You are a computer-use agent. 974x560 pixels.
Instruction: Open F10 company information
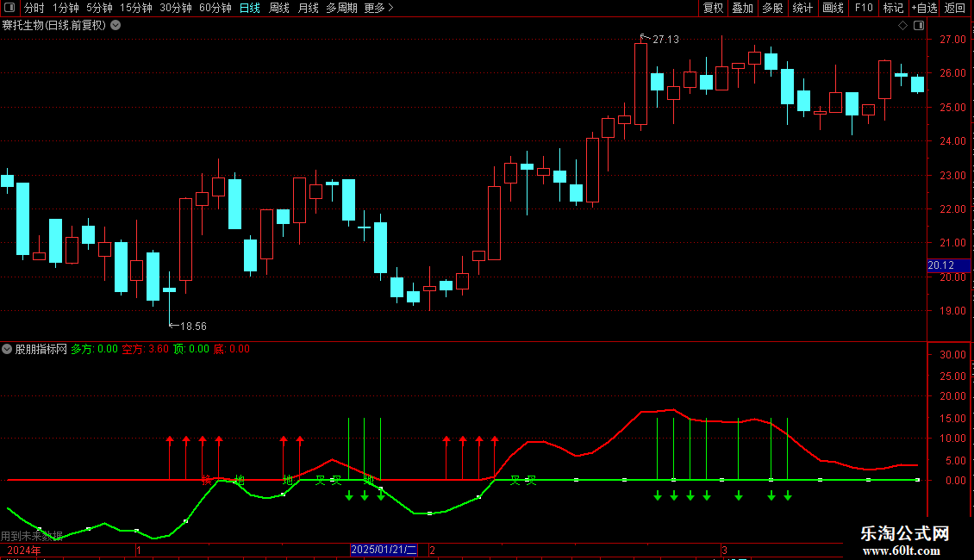tap(864, 8)
